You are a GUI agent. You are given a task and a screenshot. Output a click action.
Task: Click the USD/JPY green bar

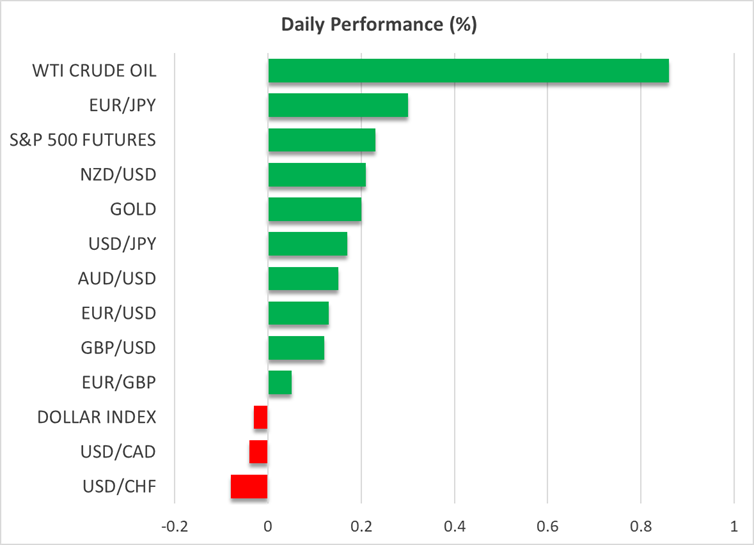(308, 244)
